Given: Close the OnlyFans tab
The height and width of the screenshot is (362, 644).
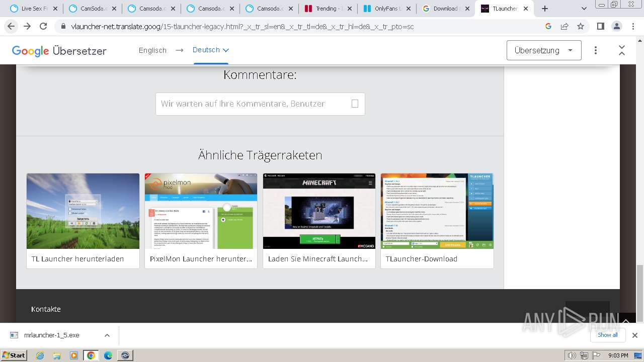Looking at the screenshot, I should (x=408, y=9).
